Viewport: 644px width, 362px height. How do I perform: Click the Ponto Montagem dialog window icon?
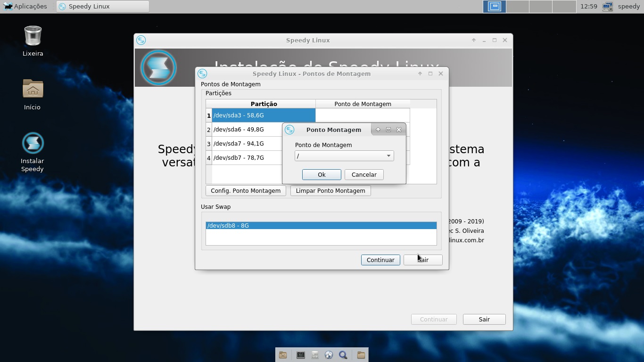289,130
